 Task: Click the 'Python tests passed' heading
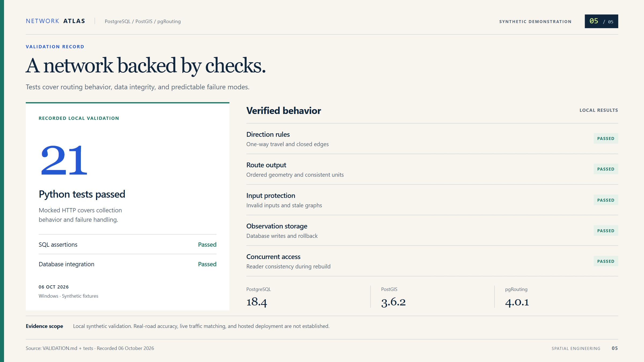(82, 194)
